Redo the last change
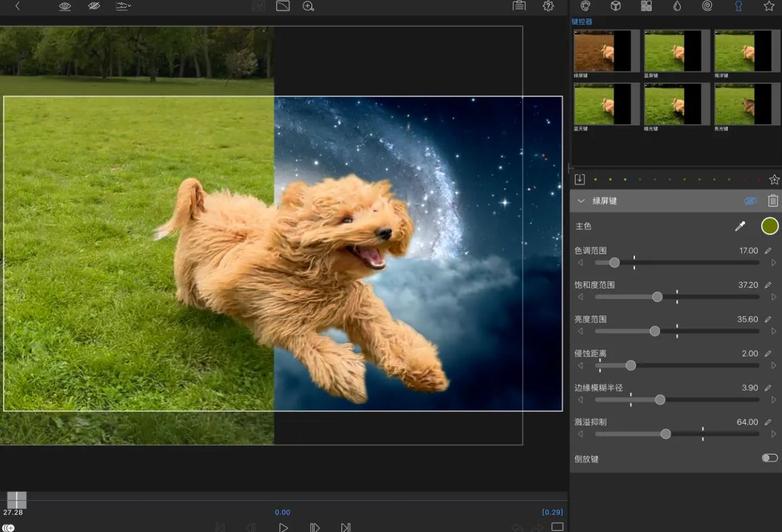The image size is (782, 532). [x=538, y=528]
